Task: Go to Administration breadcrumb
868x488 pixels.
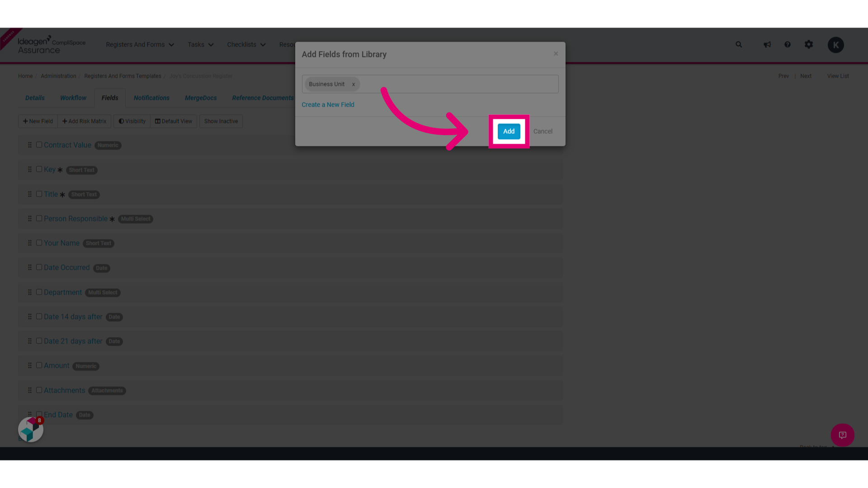Action: point(58,76)
